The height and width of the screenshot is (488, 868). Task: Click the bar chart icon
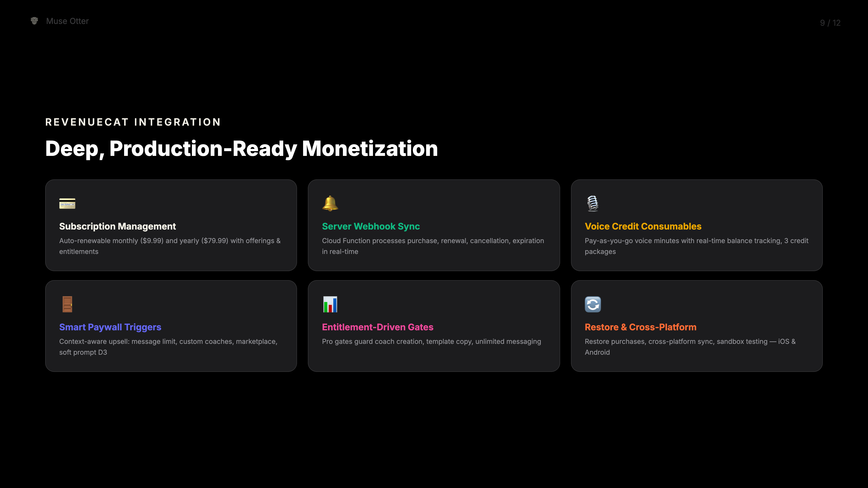tap(330, 304)
